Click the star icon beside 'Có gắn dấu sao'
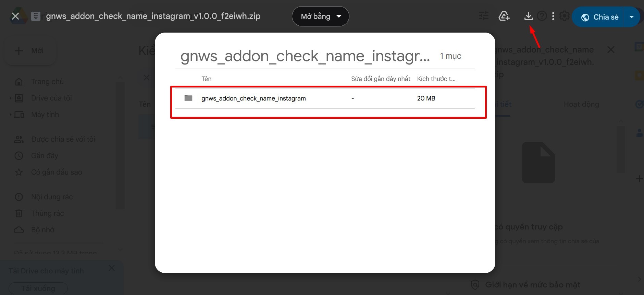The image size is (644, 295). point(19,172)
